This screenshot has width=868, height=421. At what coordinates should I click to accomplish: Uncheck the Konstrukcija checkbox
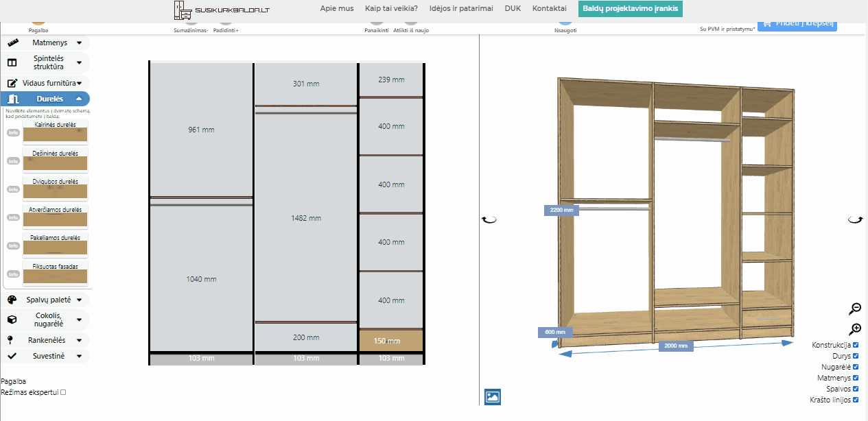pos(855,345)
